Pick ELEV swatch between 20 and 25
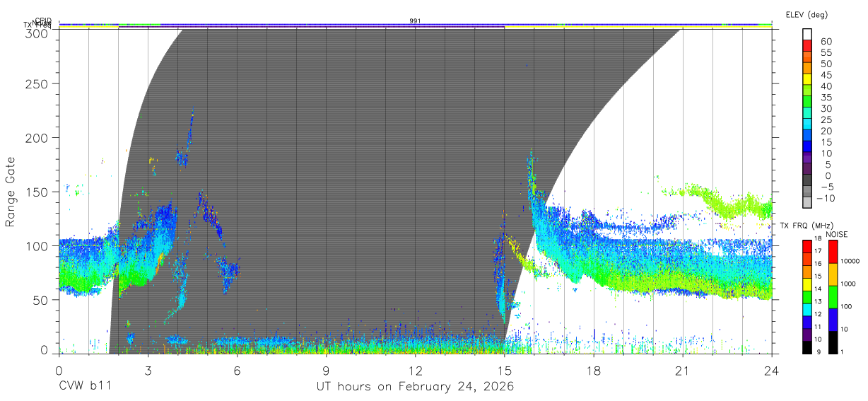 click(807, 124)
